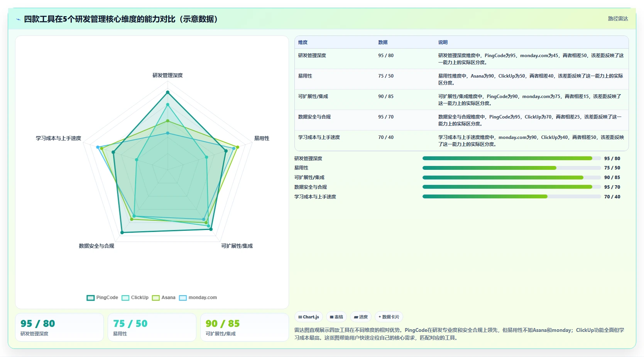This screenshot has width=644, height=357.
Task: Open the 75 / 50 易用性 stat card
Action: click(x=152, y=327)
